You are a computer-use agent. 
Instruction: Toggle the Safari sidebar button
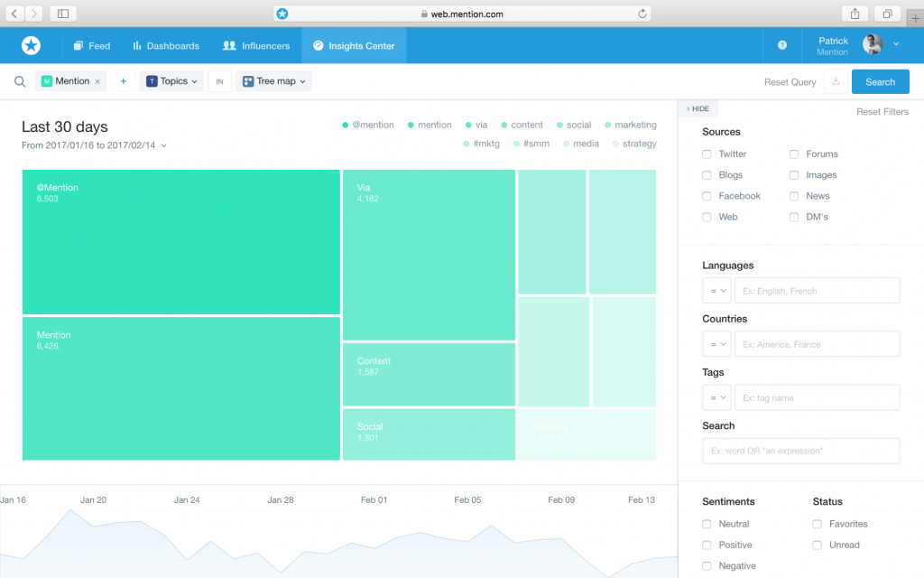coord(63,14)
